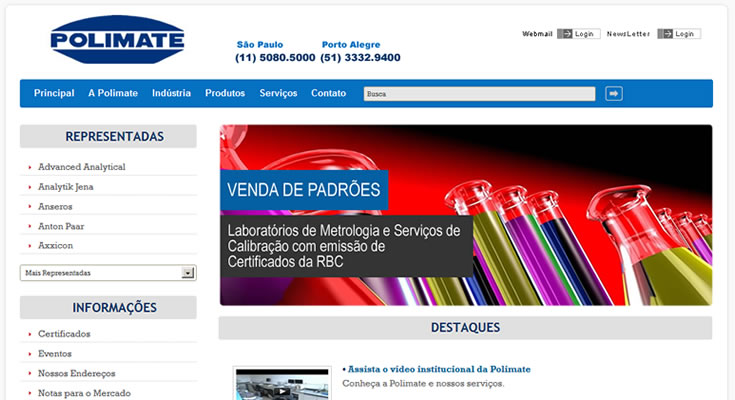The height and width of the screenshot is (400, 735).
Task: Open the Anton Paar link
Action: (x=61, y=226)
